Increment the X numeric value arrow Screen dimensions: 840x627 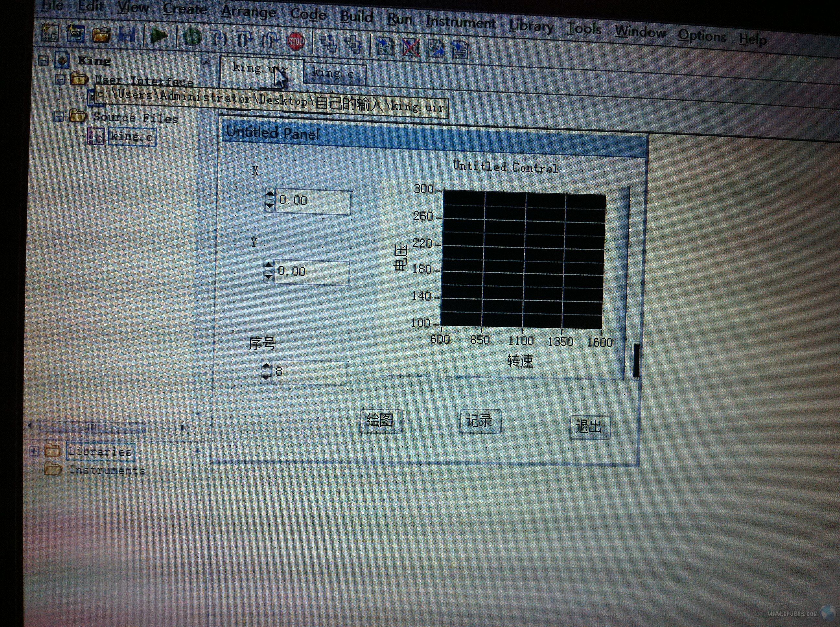coord(269,195)
